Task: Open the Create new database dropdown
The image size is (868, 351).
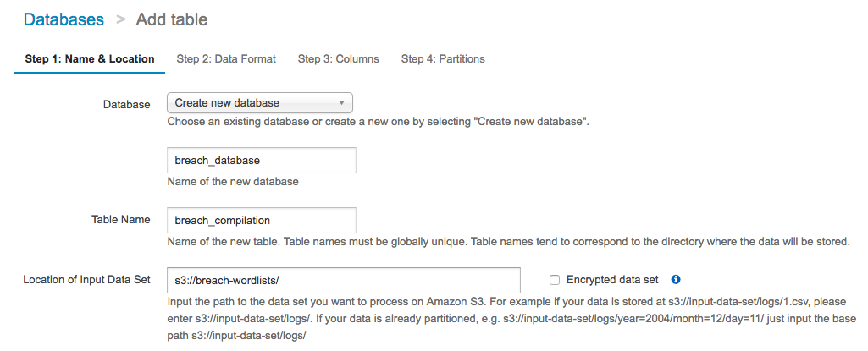Action: pos(259,103)
